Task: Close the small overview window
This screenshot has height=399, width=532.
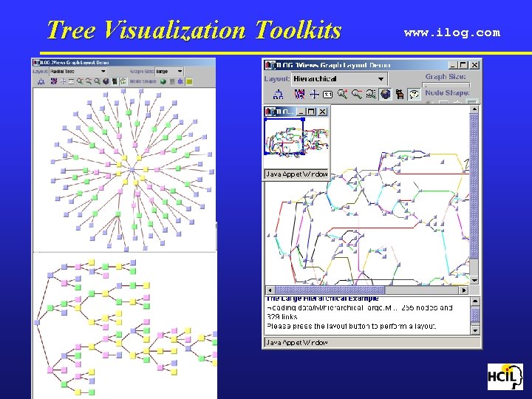Action: click(323, 112)
